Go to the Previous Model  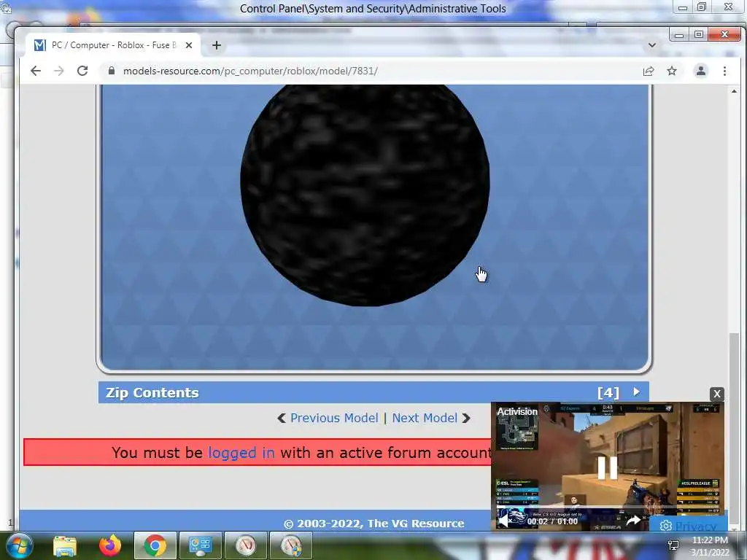click(334, 418)
